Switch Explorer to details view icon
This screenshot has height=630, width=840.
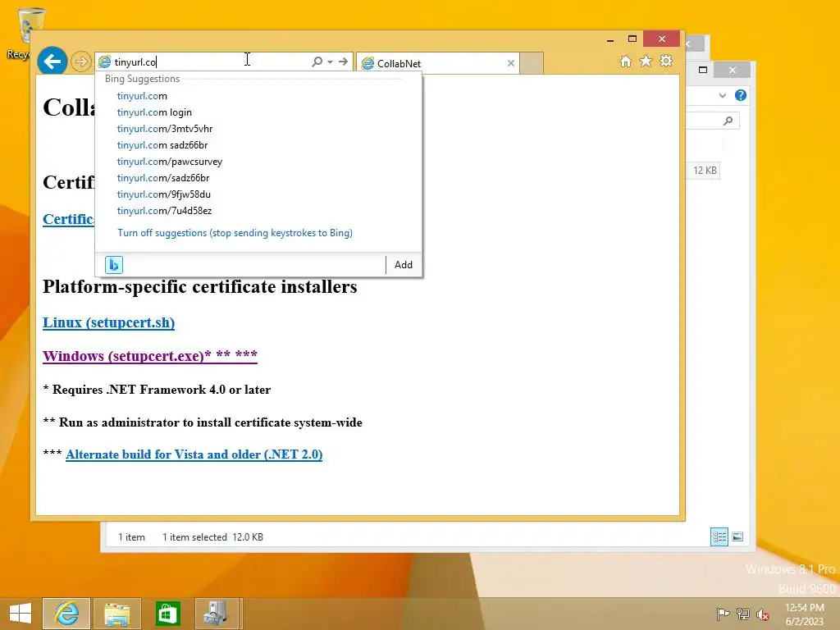(x=719, y=536)
